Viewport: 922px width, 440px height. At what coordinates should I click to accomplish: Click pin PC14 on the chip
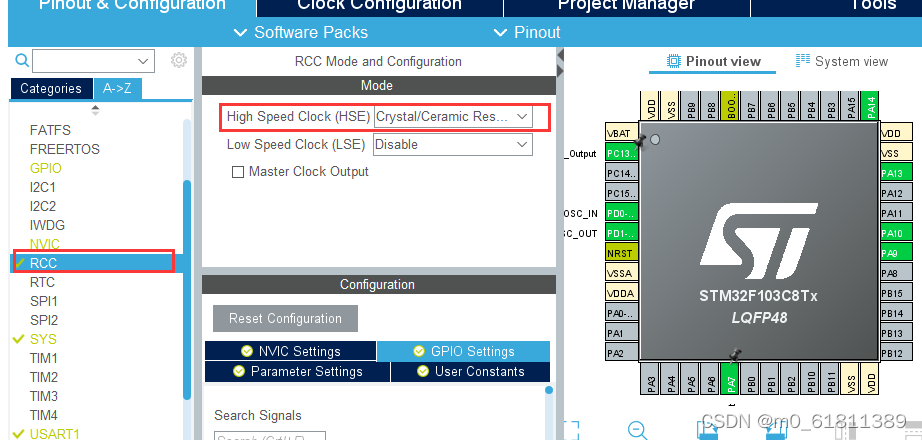[x=622, y=174]
